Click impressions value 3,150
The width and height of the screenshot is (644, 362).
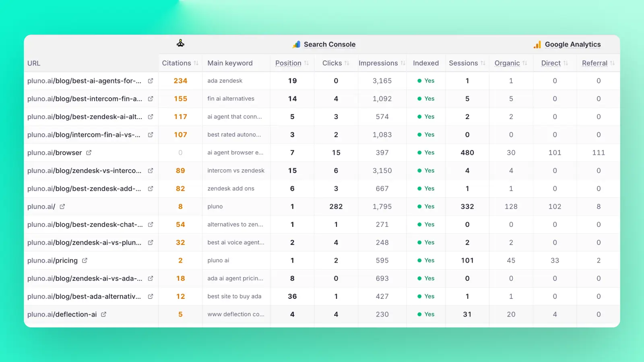click(382, 171)
